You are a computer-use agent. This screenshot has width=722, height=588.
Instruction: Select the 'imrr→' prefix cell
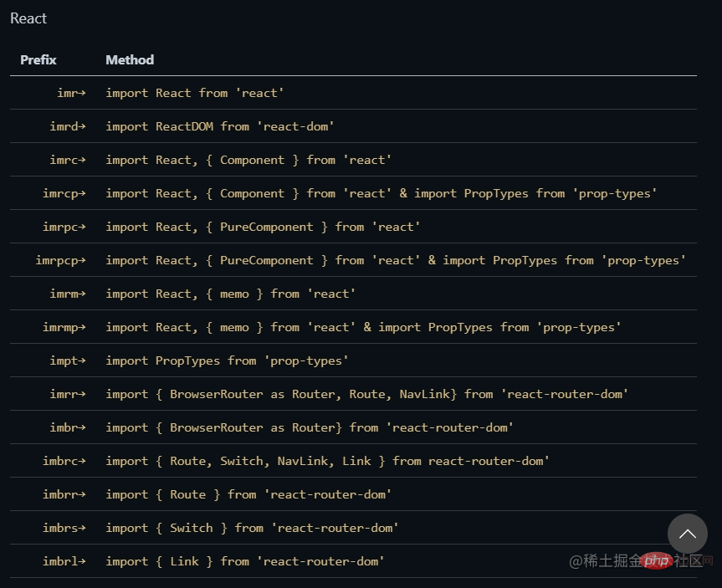[68, 394]
